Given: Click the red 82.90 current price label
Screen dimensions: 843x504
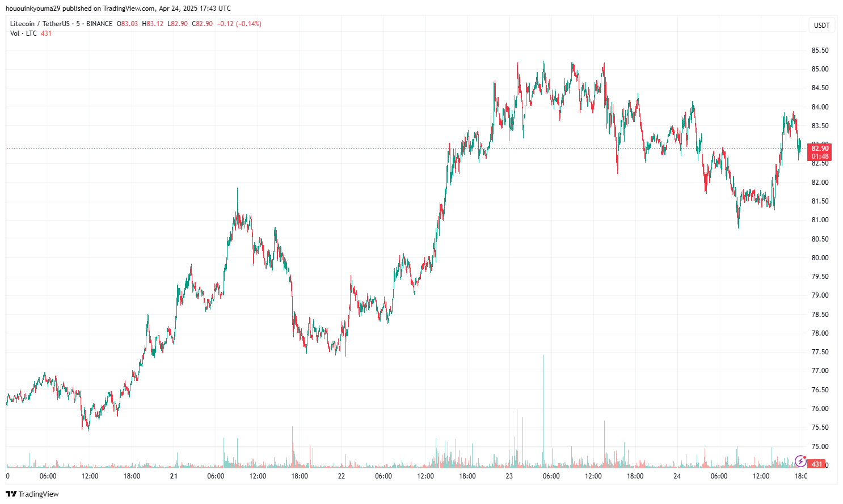Looking at the screenshot, I should pyautogui.click(x=820, y=149).
